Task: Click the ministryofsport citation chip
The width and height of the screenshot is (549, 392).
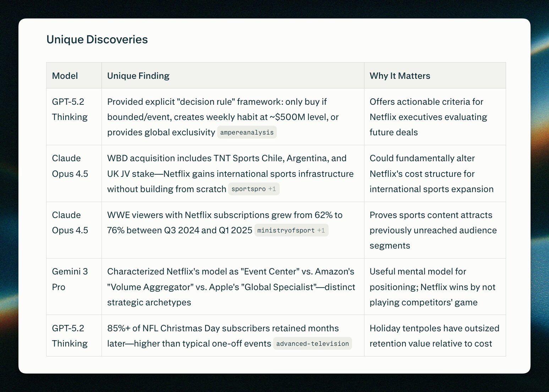Action: point(286,230)
